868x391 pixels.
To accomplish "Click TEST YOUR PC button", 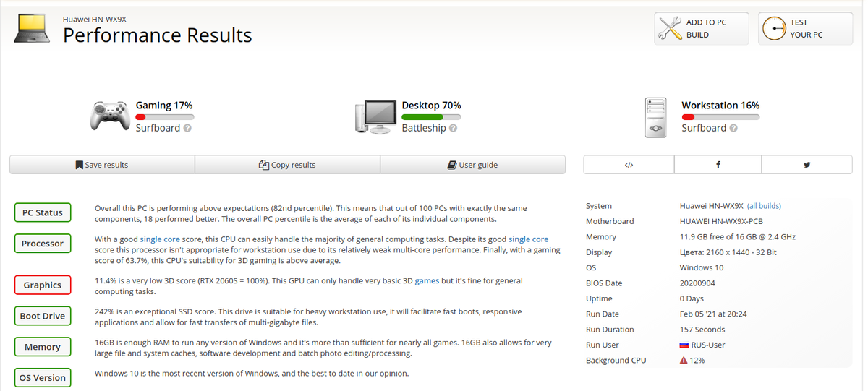I will (805, 29).
